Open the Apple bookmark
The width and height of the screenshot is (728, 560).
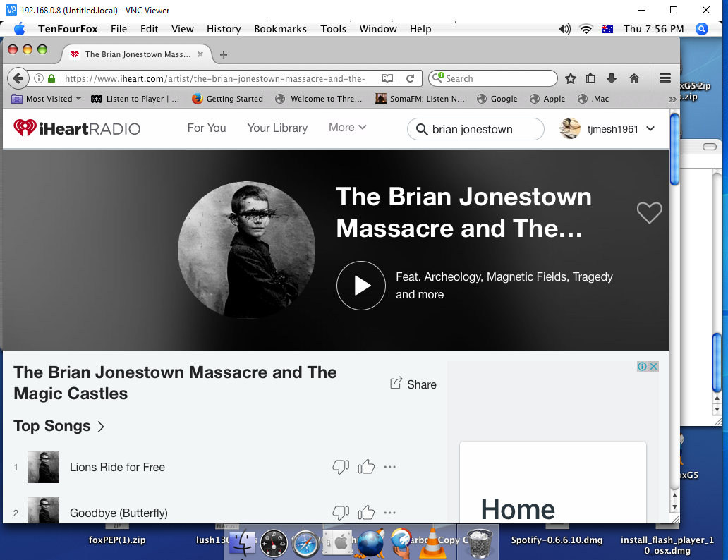(x=548, y=99)
